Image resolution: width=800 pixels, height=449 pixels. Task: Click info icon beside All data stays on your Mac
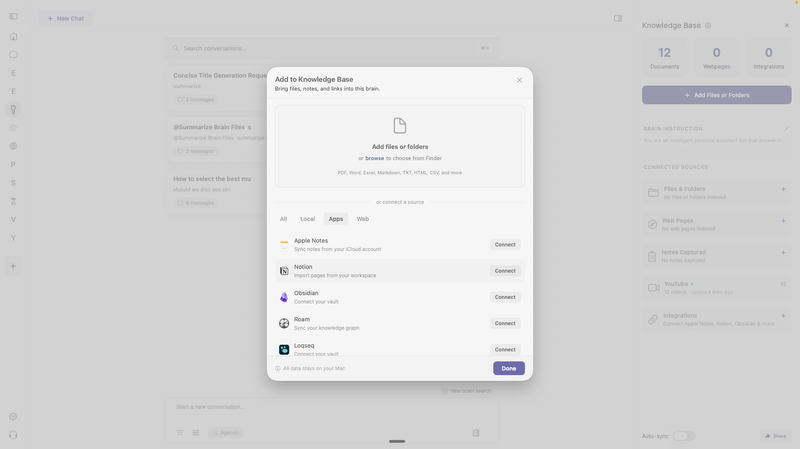pos(278,368)
